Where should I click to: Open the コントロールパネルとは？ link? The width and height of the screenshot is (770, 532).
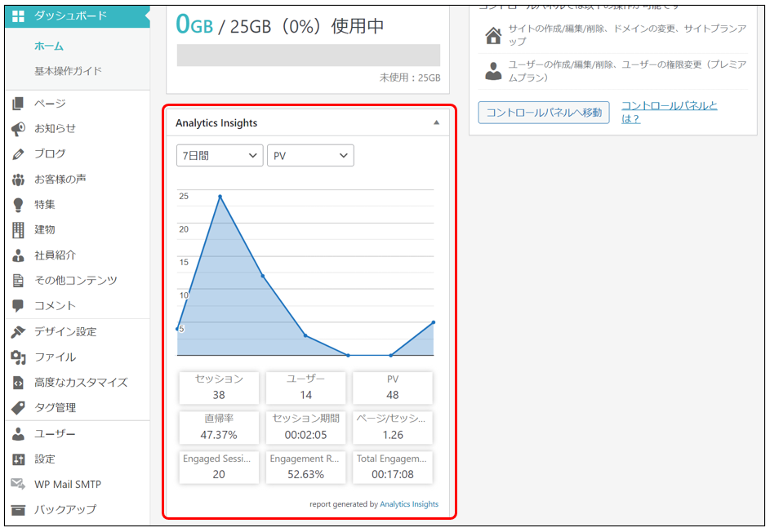tap(669, 112)
